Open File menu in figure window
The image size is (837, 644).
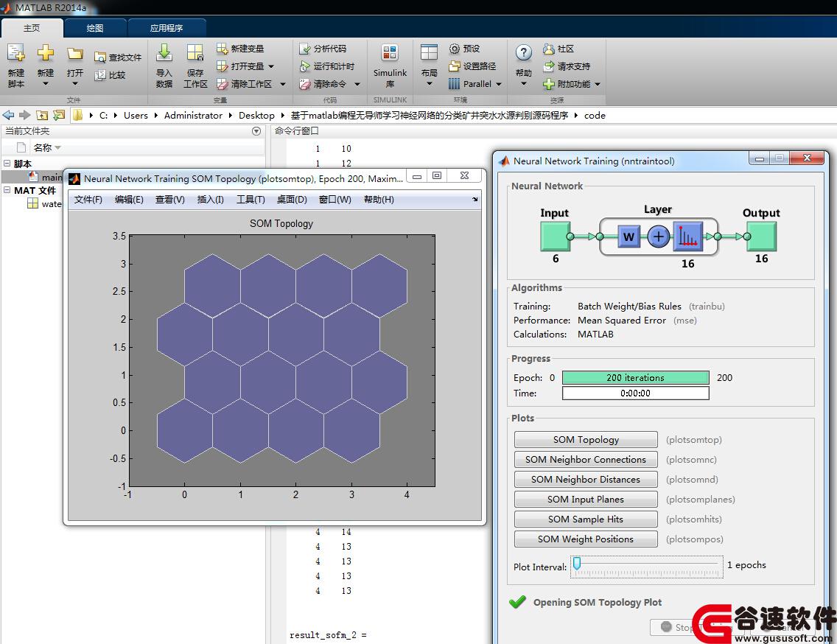point(88,200)
